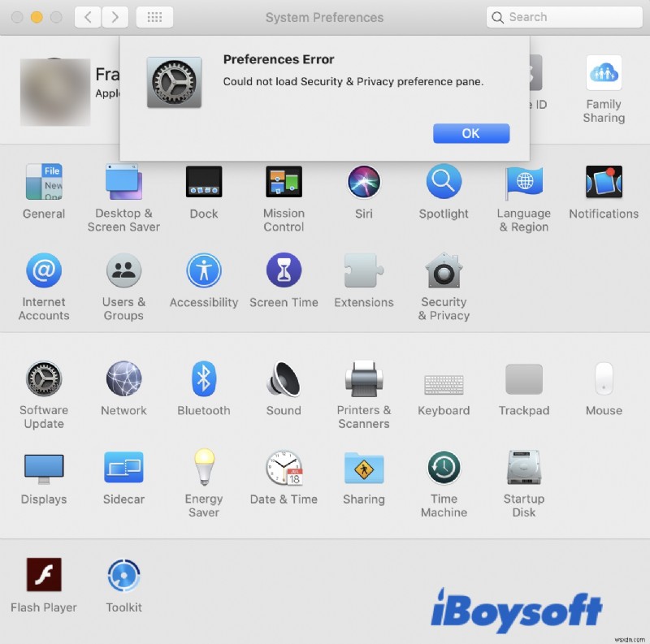Open Language & Region settings
The height and width of the screenshot is (644, 650).
pyautogui.click(x=523, y=180)
